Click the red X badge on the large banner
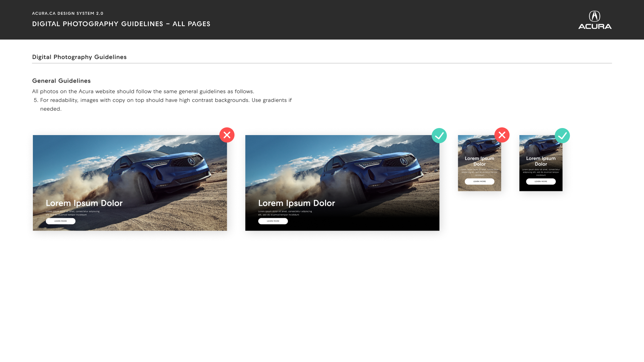The width and height of the screenshot is (644, 362). 227,135
